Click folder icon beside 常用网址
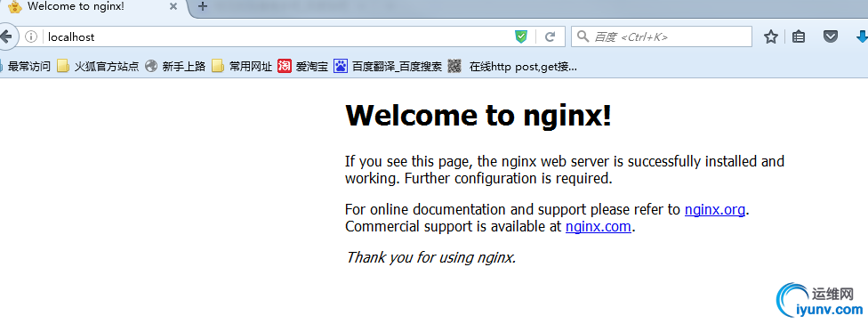 point(218,67)
